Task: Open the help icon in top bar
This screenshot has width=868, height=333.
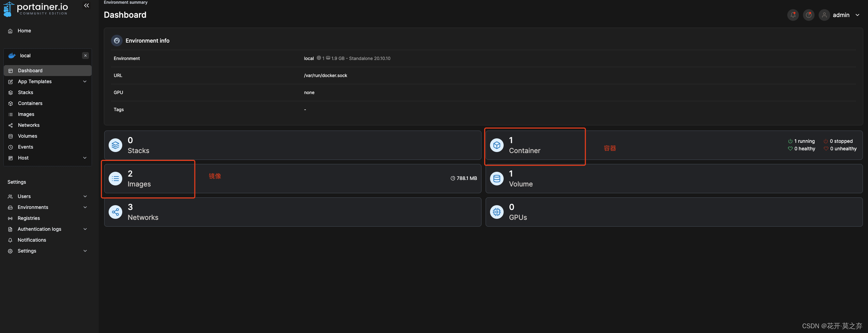Action: (x=808, y=15)
